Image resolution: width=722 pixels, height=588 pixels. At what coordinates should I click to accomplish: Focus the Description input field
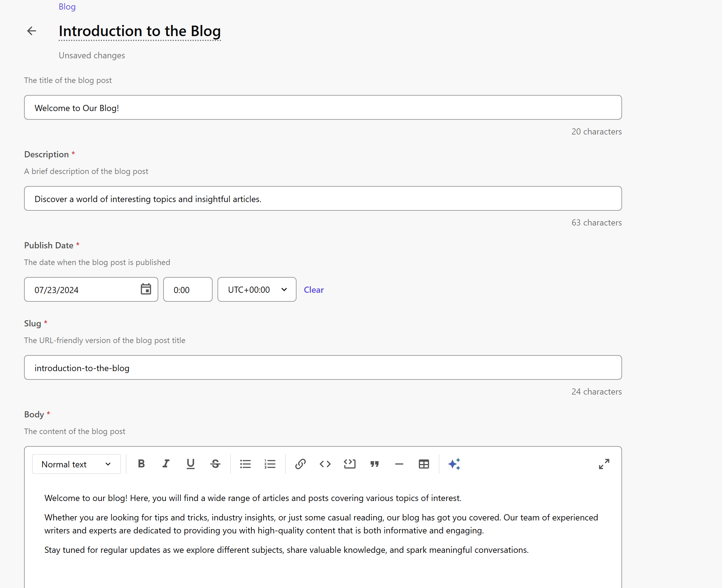pyautogui.click(x=323, y=198)
